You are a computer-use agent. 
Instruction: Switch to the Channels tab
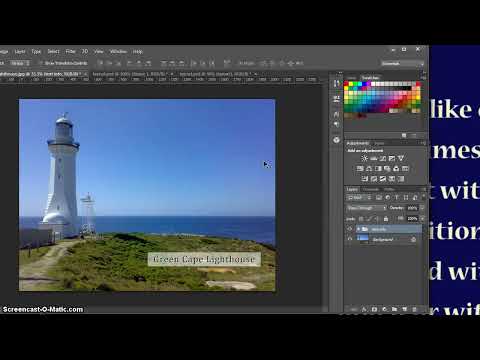(371, 189)
